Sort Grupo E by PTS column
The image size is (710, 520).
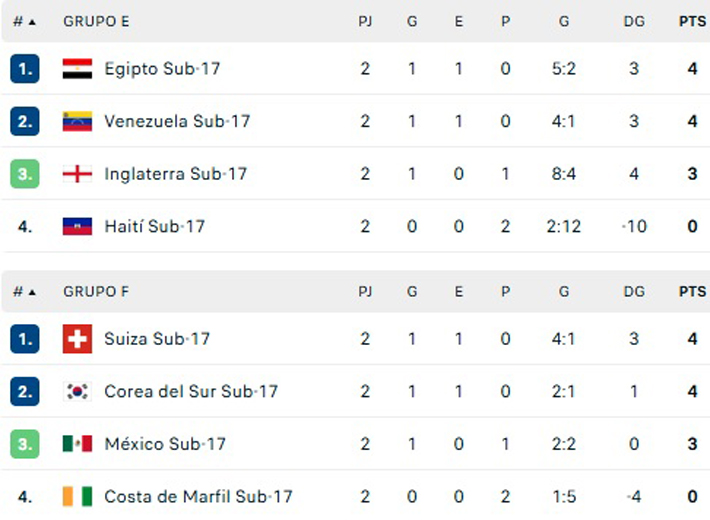[692, 22]
